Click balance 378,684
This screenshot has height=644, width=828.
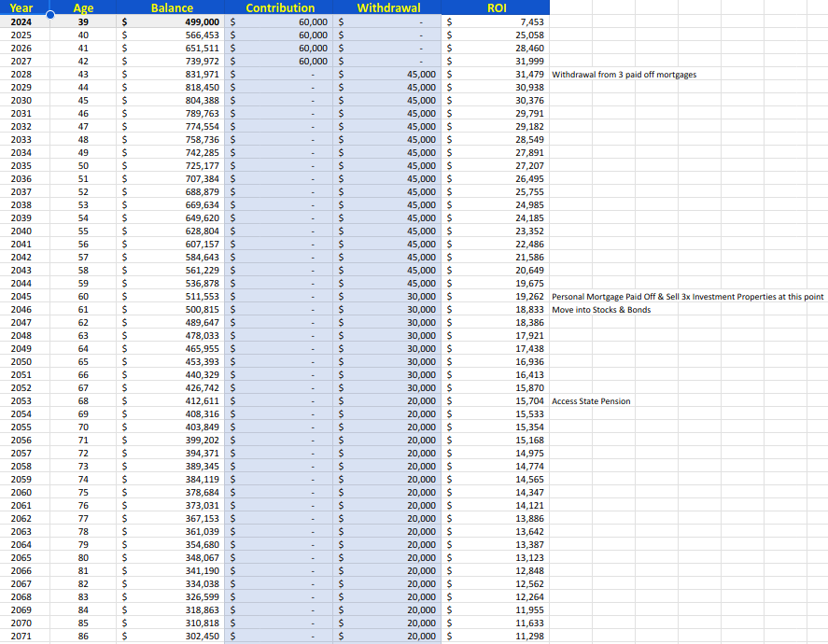[170, 492]
